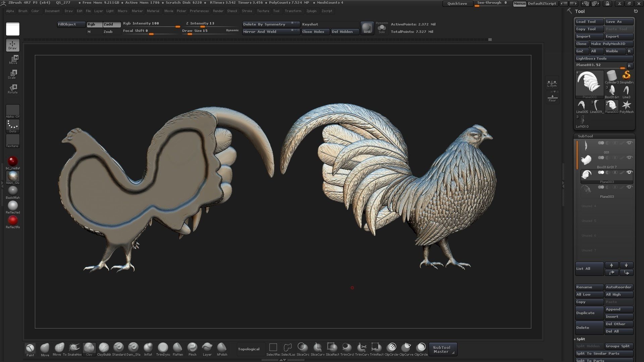Choose the Dam_Standard brush
Screen dimensions: 644x362
[x=133, y=349]
